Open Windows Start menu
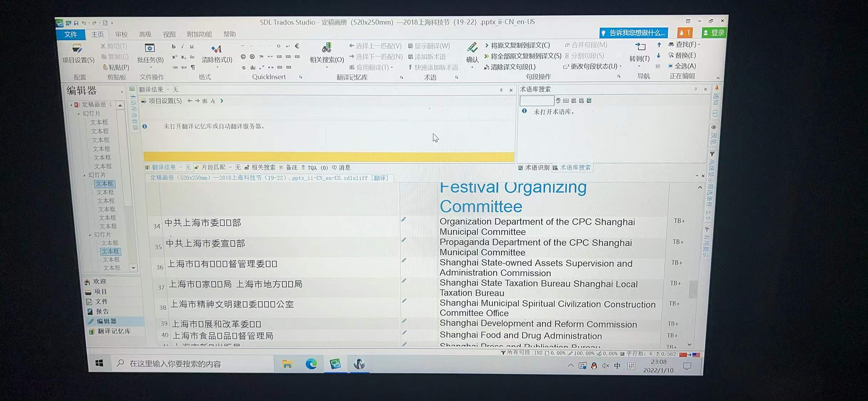This screenshot has width=868, height=401. click(99, 363)
